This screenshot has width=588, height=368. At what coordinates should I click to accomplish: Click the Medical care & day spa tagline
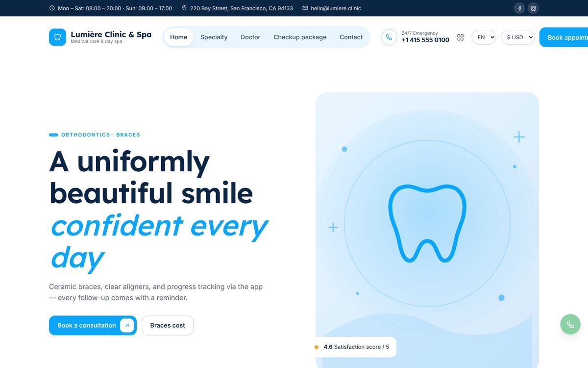pyautogui.click(x=97, y=42)
